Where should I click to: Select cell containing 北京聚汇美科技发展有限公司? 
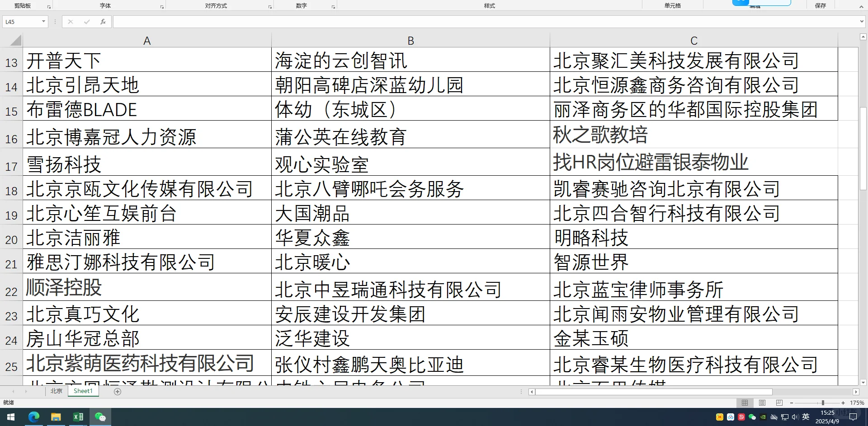coord(694,61)
